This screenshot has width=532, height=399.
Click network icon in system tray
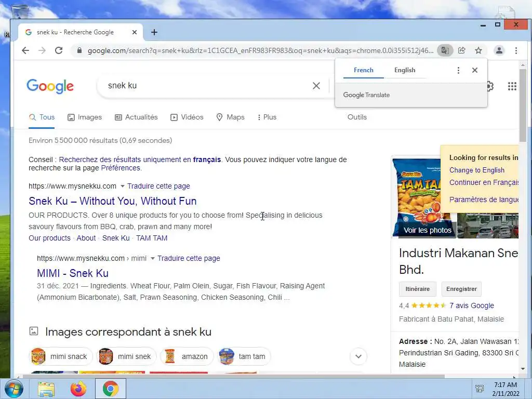click(480, 389)
